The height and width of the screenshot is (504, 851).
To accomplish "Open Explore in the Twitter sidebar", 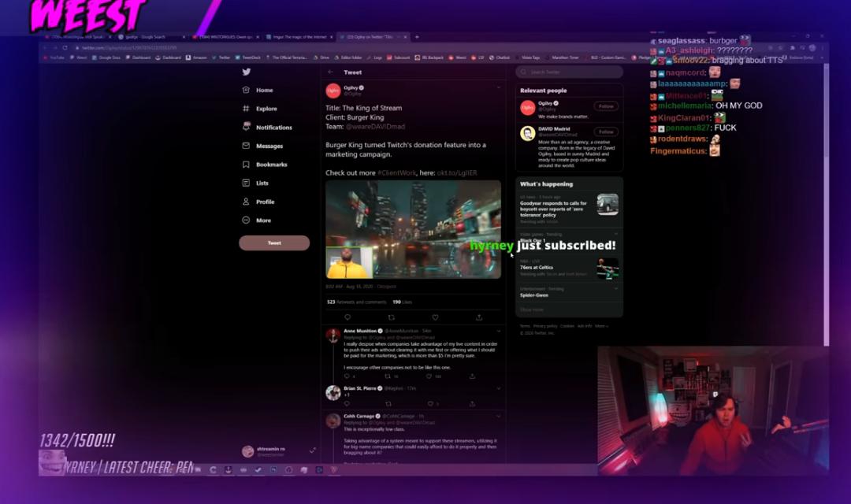I will pos(259,109).
